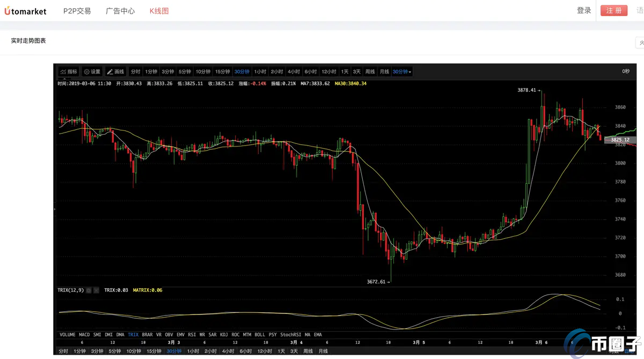Image resolution: width=644 pixels, height=359 pixels.
Task: Open the P2P交易 nav menu
Action: (77, 11)
